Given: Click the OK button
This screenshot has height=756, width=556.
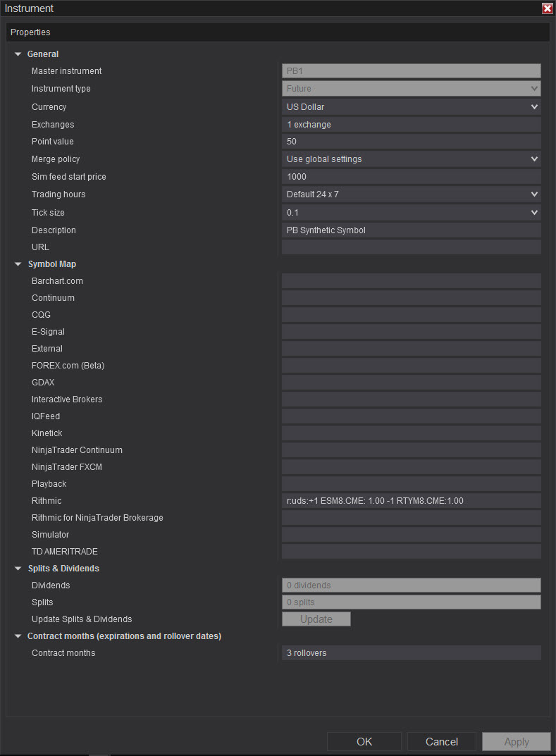Looking at the screenshot, I should pos(364,741).
